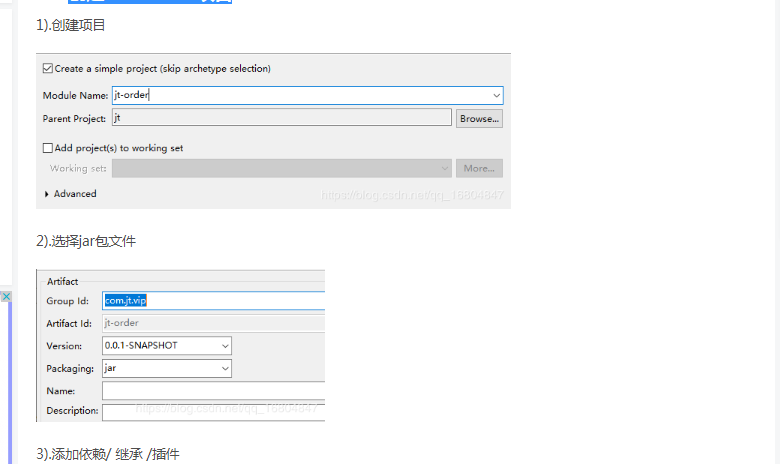Uncheck Create a simple project checkbox

48,68
